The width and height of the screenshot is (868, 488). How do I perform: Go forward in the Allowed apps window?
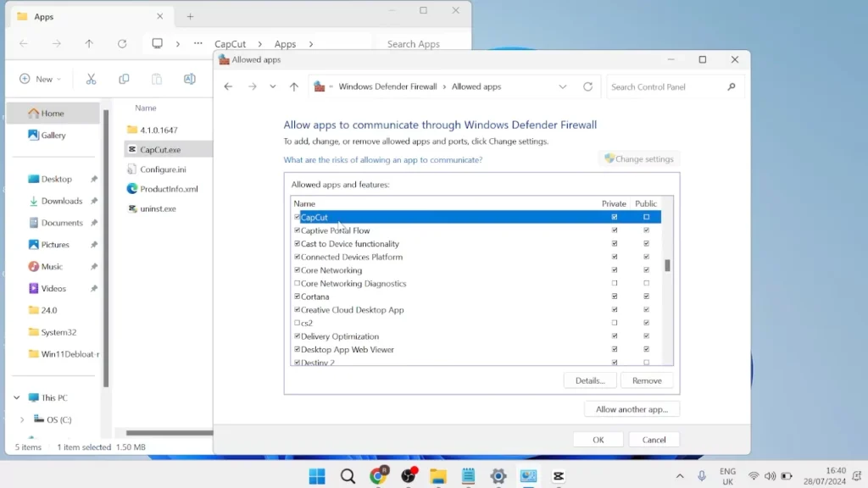tap(253, 87)
